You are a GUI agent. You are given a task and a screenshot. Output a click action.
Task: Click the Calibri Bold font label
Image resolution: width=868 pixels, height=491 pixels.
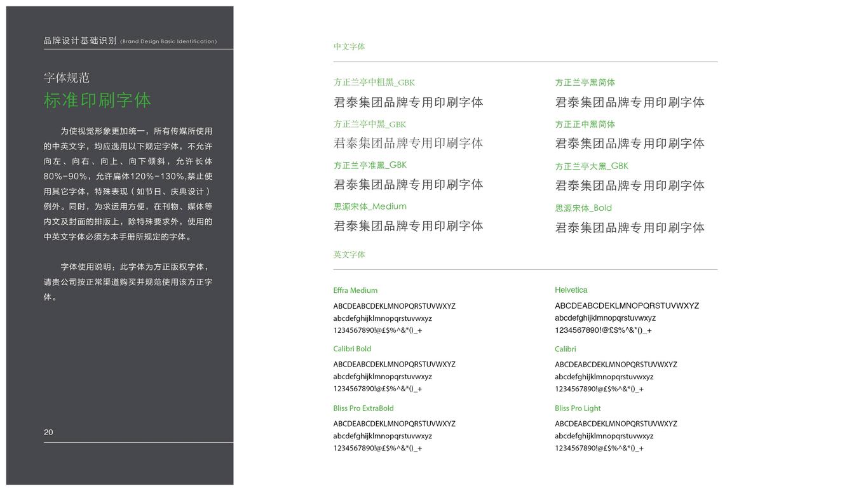[x=352, y=349]
